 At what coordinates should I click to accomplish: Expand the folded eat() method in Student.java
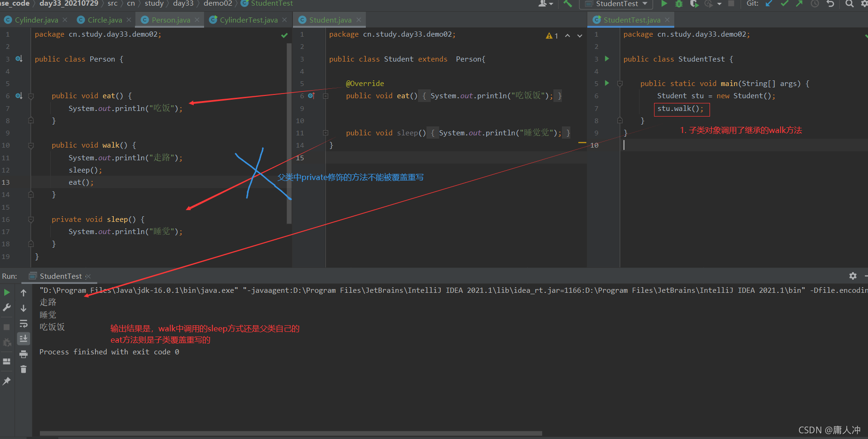click(325, 96)
